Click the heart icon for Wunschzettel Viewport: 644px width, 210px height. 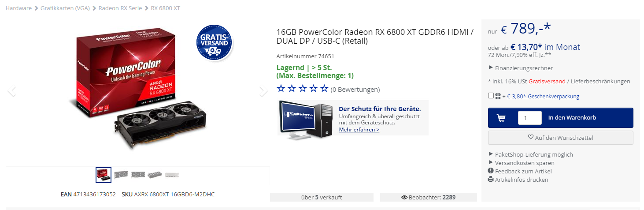point(531,138)
